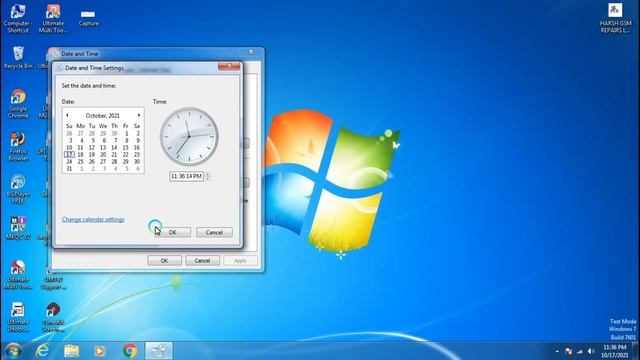Launch Internet Explorer from the taskbar

pos(42,351)
